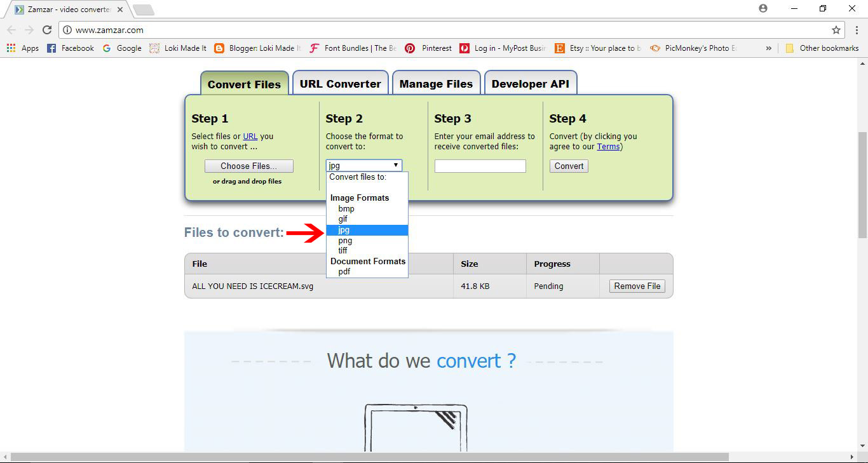Open the PicMonkey's Photo Editor bookmark
868x463 pixels.
point(693,48)
